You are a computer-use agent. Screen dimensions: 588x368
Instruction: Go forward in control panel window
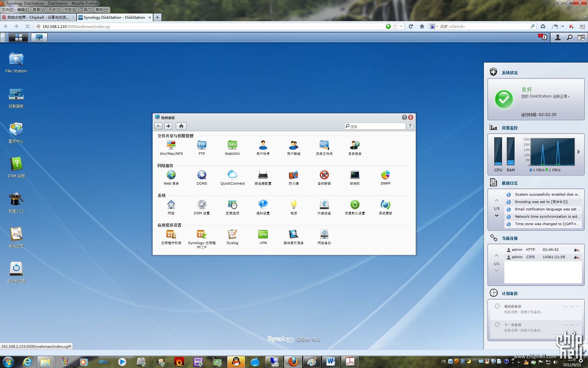[168, 126]
